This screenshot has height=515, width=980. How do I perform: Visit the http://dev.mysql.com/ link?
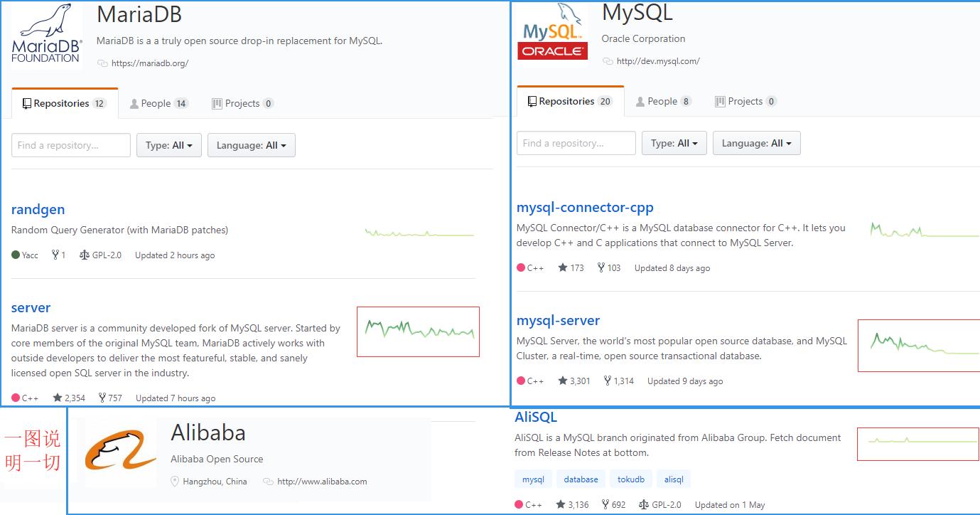click(658, 61)
